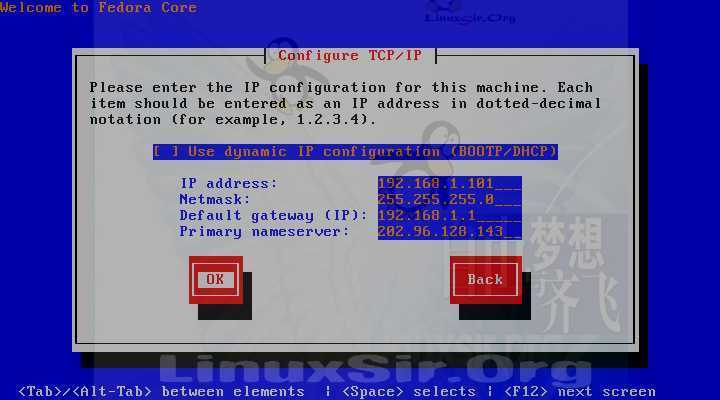Confirm settings with the OK button
Screen dimensions: 720x400
[x=215, y=280]
